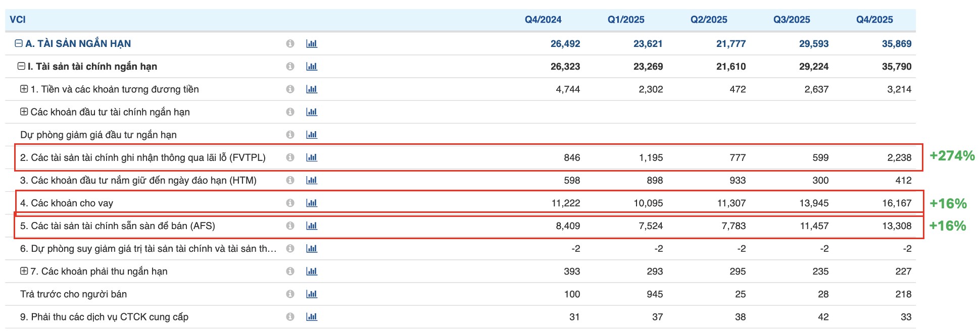Collapse I. Tài sản tài chính ngắn hạn

(x=21, y=66)
